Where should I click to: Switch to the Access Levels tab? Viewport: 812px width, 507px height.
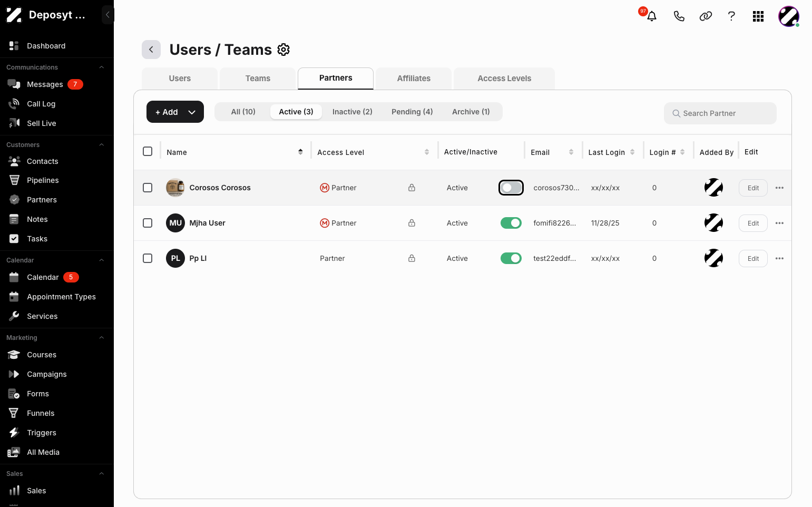tap(504, 79)
